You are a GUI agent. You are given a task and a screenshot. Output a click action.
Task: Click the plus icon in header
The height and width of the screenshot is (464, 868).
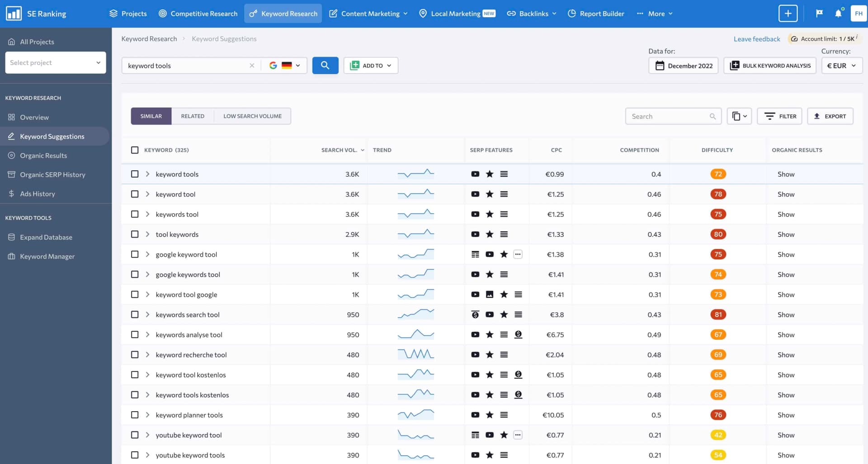click(x=788, y=14)
